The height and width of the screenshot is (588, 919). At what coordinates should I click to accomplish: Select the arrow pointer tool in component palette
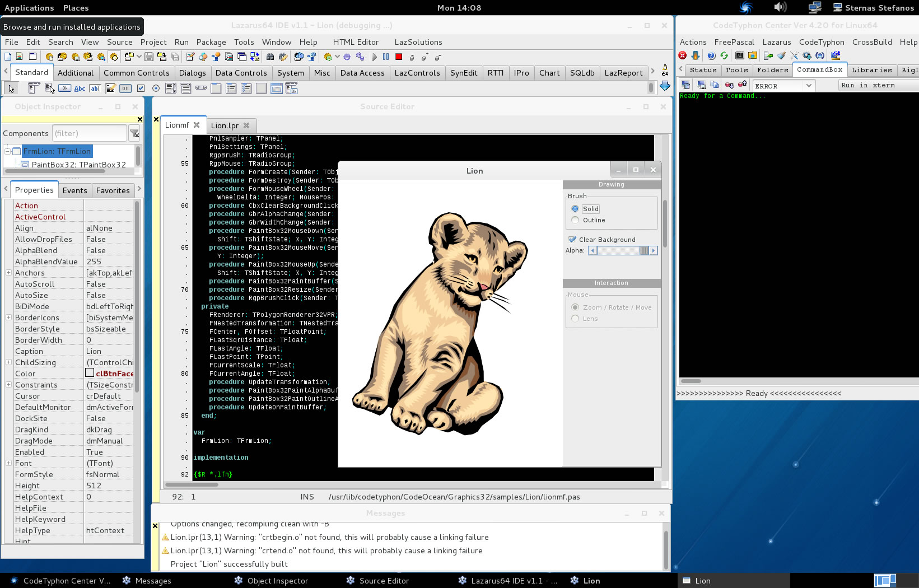11,88
